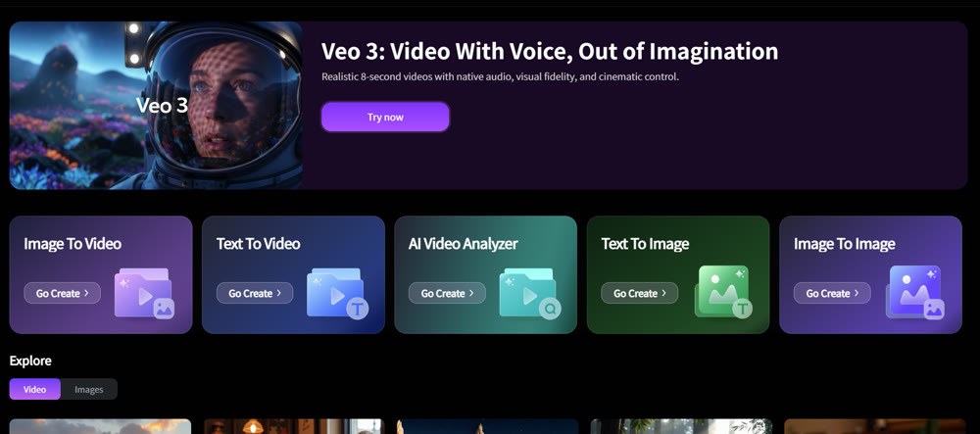Click the Veo 3 headline title
The width and height of the screenshot is (980, 434).
[x=550, y=51]
